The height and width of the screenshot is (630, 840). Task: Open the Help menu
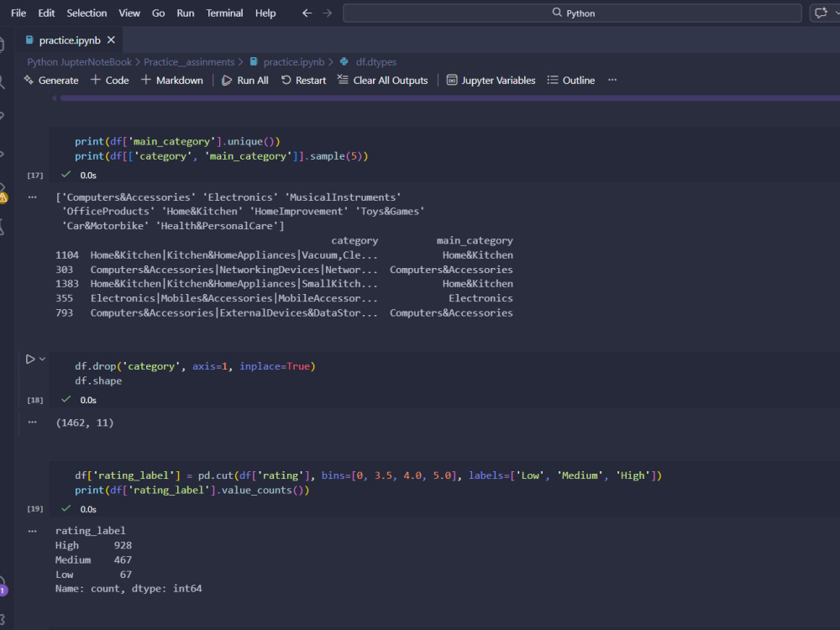(265, 13)
